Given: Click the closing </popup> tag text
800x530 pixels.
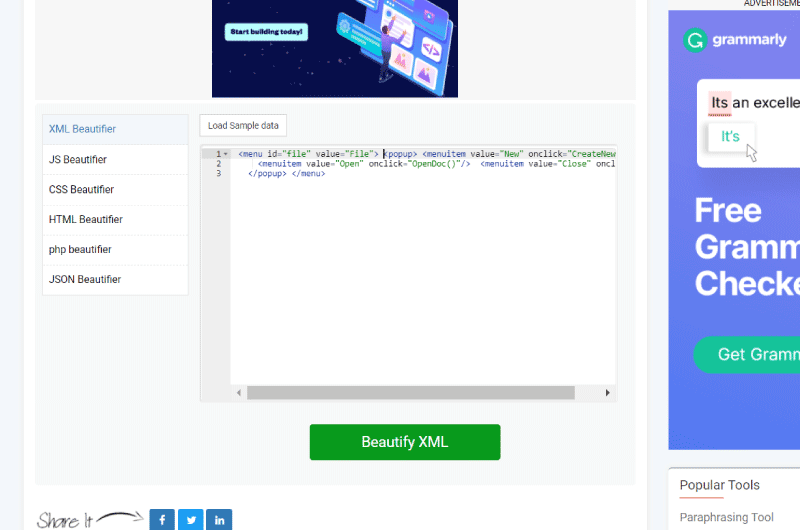Looking at the screenshot, I should pyautogui.click(x=267, y=173).
